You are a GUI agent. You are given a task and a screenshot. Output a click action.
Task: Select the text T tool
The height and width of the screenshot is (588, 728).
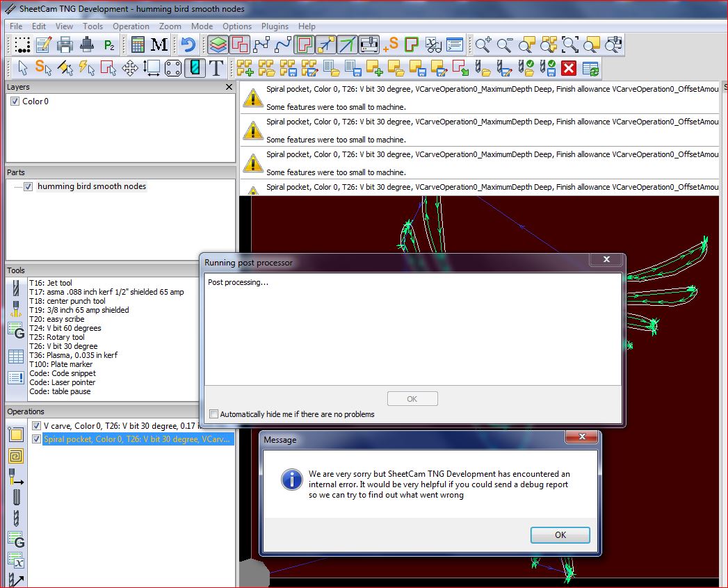tap(216, 68)
